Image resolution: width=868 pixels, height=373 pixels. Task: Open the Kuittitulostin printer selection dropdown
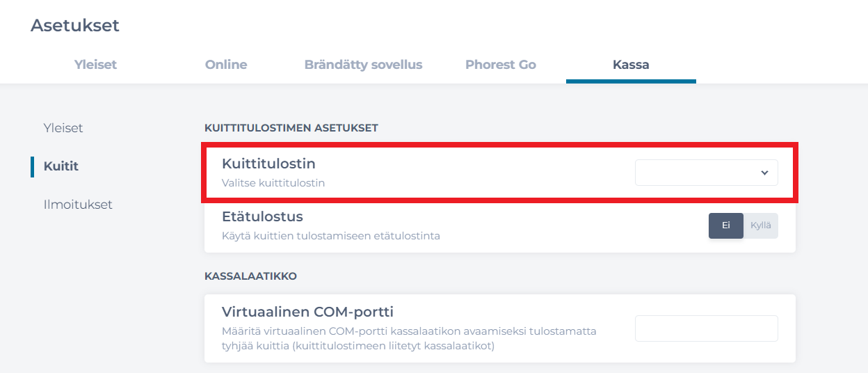point(706,173)
